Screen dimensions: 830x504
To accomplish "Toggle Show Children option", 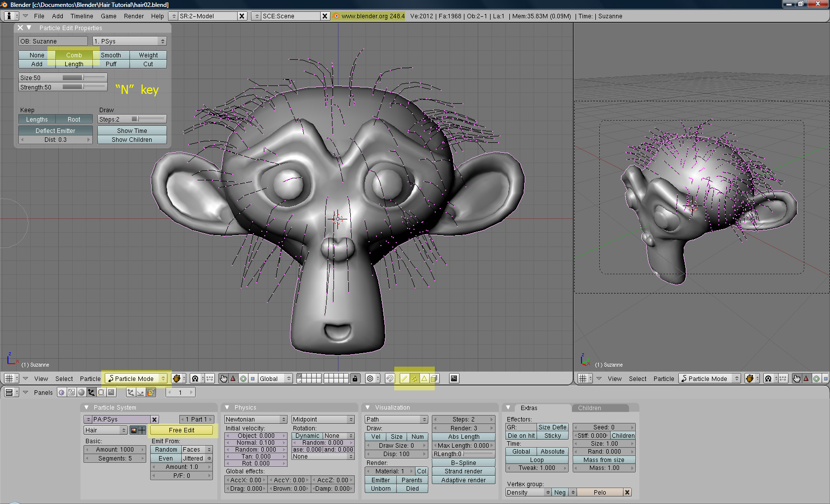I will [132, 140].
